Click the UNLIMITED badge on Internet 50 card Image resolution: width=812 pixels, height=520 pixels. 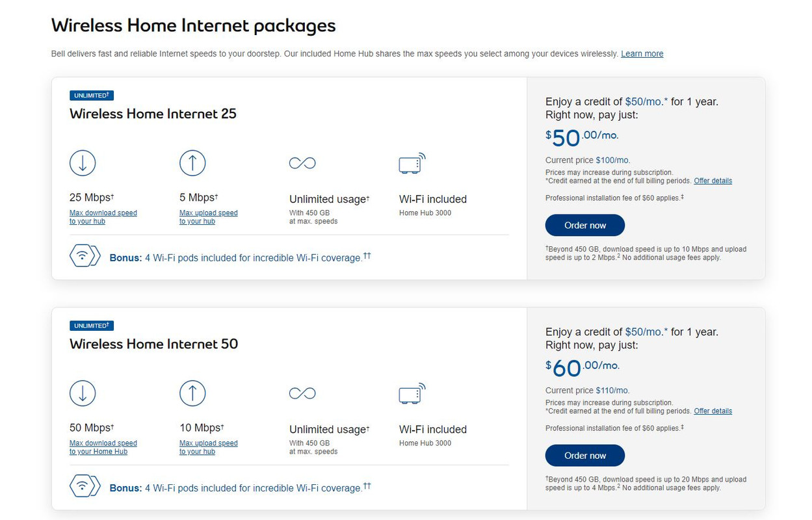pyautogui.click(x=92, y=326)
